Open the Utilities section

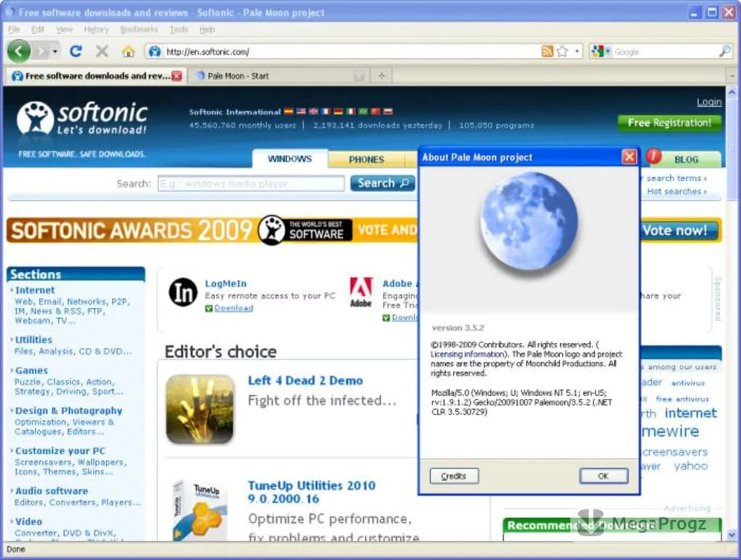[x=34, y=340]
